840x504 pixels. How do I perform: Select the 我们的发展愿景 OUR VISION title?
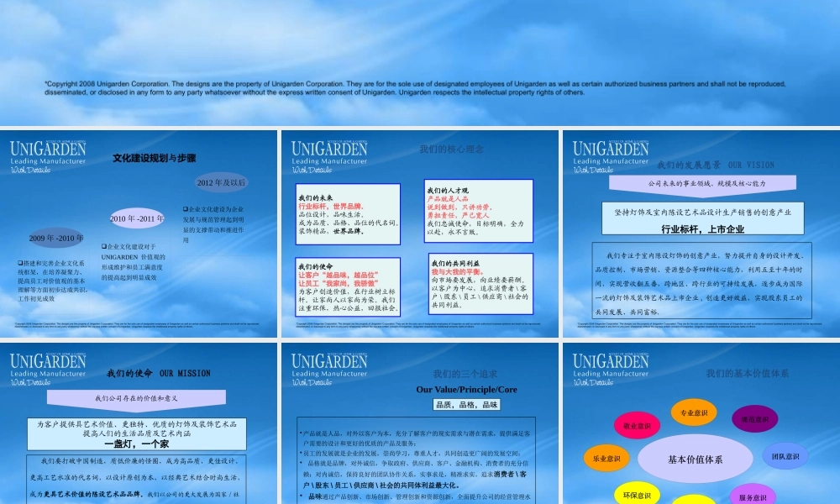(716, 165)
